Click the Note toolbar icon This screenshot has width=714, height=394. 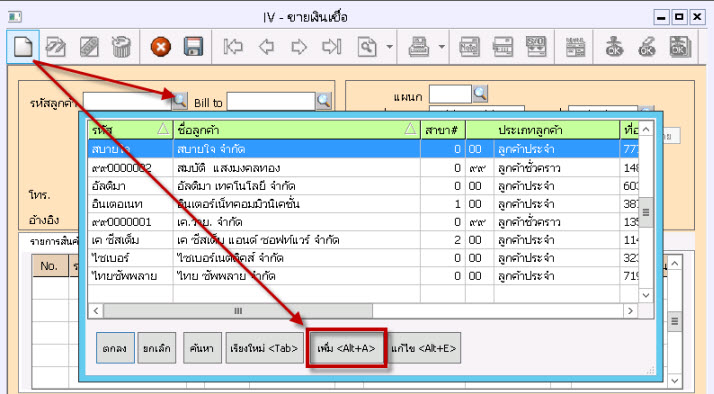coord(469,46)
